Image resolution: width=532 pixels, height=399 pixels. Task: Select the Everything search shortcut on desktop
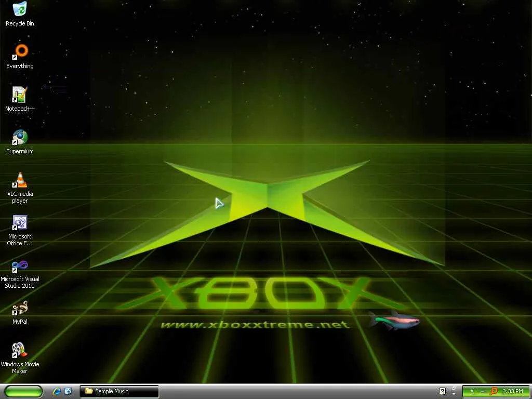point(20,56)
